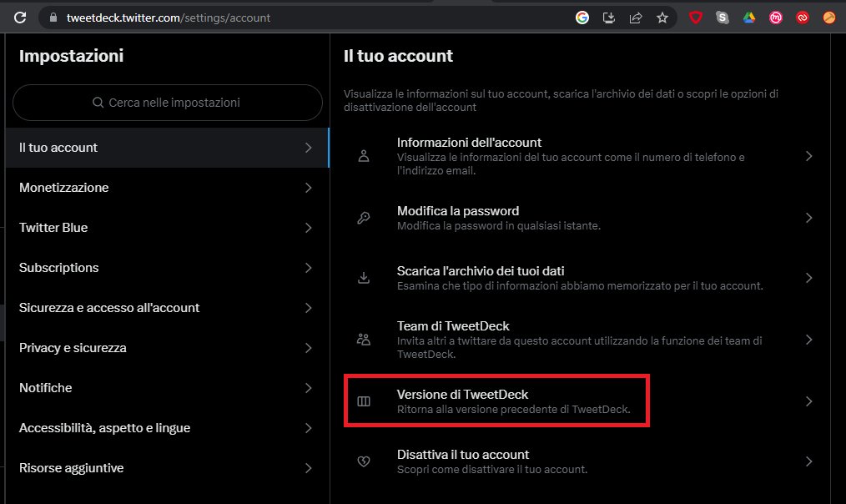846x504 pixels.
Task: Open the Skype browser extension
Action: point(722,17)
